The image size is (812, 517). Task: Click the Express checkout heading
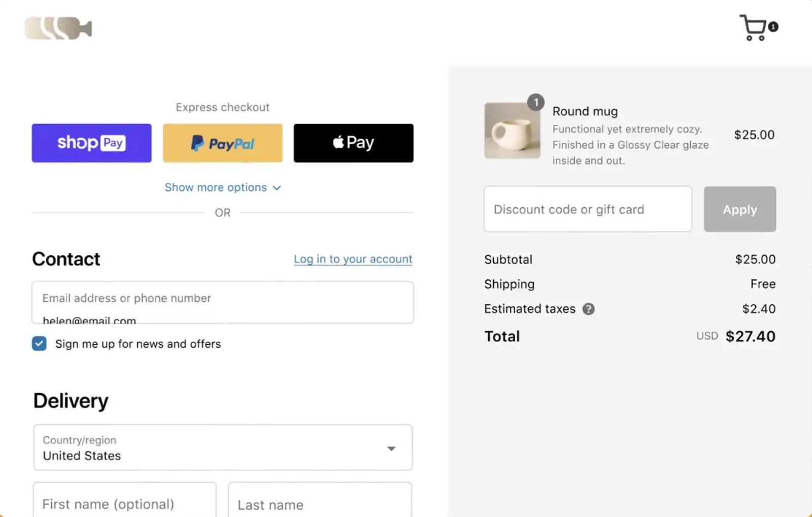click(x=222, y=107)
